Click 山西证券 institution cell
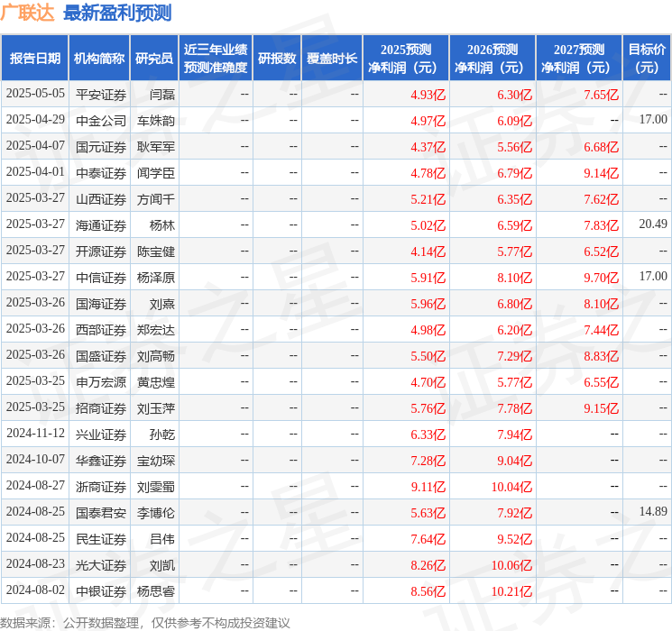The image size is (672, 631). coord(101,199)
